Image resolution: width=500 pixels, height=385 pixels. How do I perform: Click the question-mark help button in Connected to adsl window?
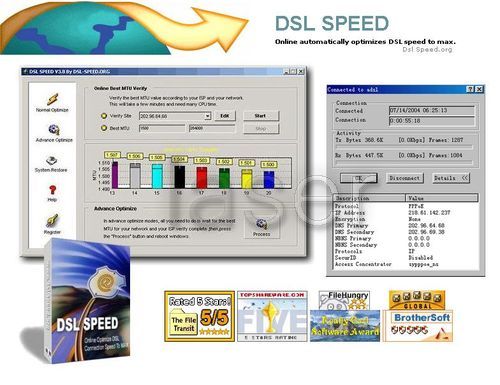pyautogui.click(x=470, y=89)
